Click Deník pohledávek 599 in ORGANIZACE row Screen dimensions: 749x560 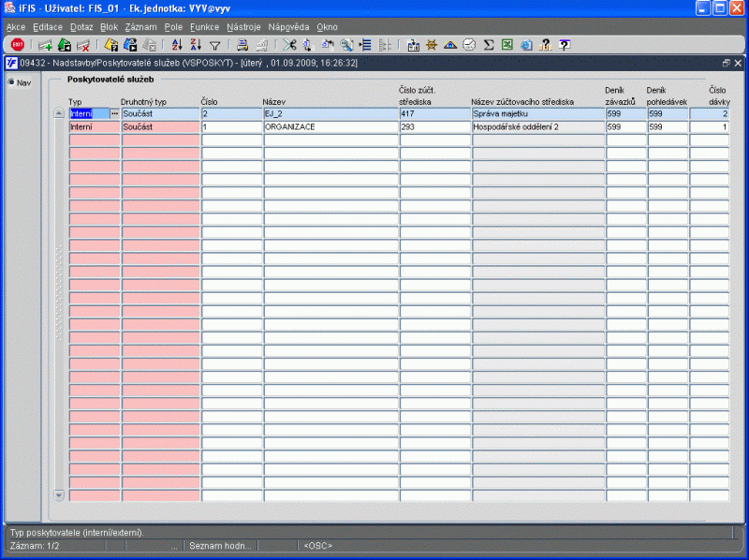pyautogui.click(x=668, y=127)
